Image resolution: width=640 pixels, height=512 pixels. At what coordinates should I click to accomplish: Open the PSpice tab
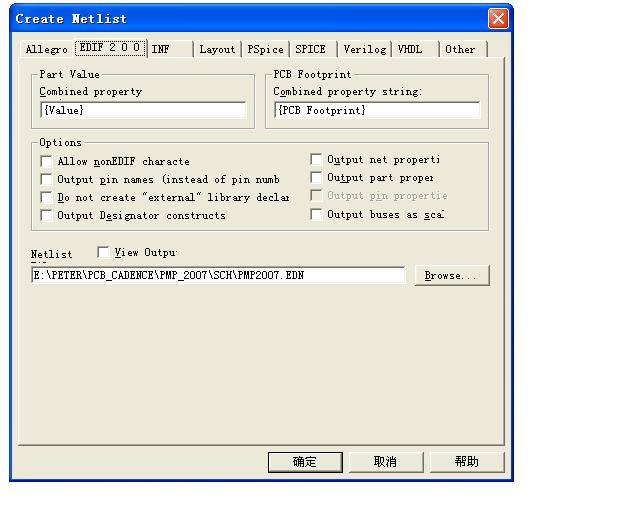point(265,49)
